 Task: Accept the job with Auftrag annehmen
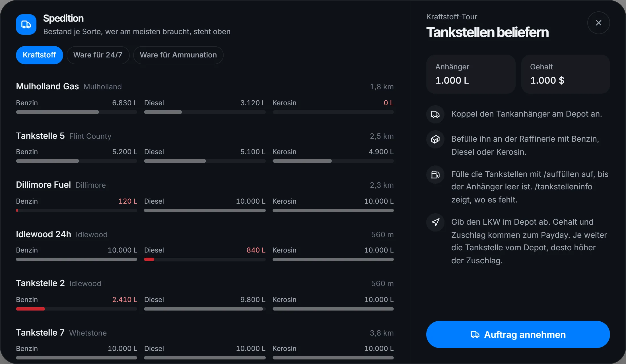(x=518, y=334)
